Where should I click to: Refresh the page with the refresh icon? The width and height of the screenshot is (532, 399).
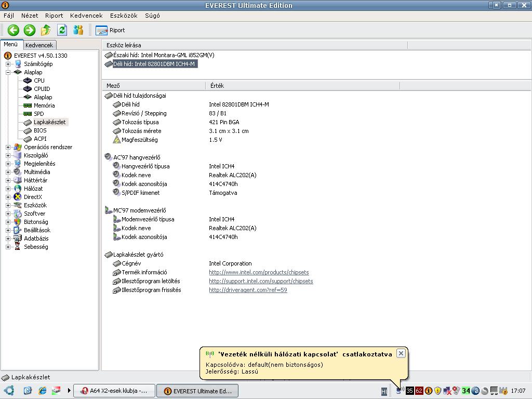[62, 30]
